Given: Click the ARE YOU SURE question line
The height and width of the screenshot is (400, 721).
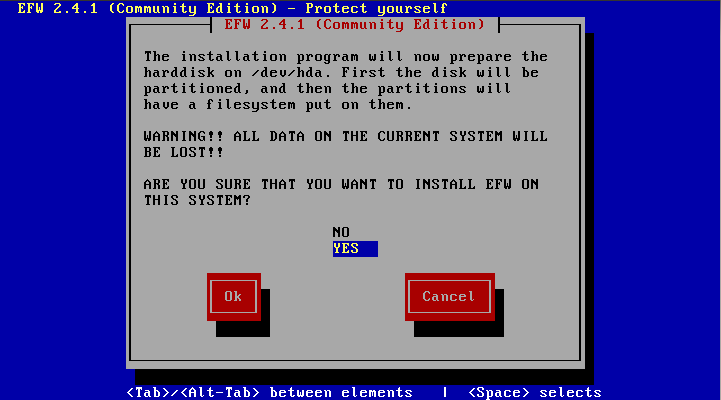Looking at the screenshot, I should [x=341, y=184].
